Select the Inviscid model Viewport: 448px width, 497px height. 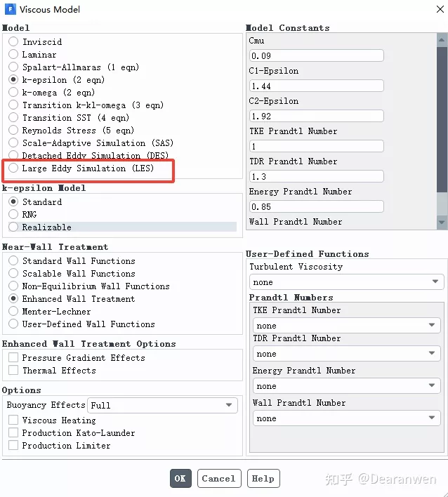[13, 41]
